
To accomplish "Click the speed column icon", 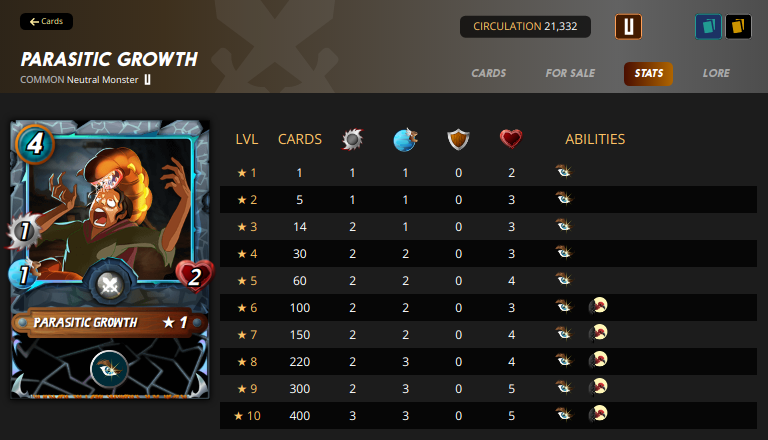I will [406, 140].
